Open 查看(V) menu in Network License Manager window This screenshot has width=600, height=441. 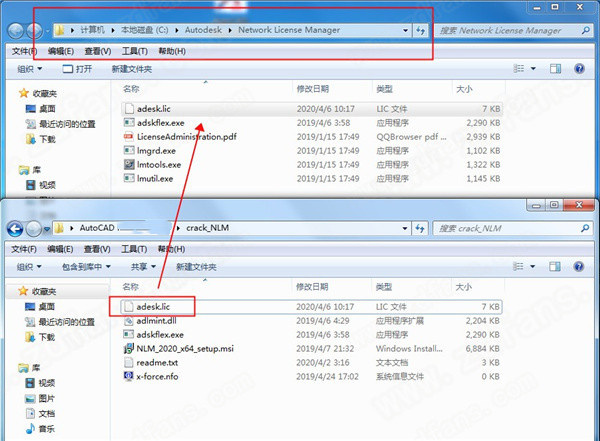click(97, 51)
